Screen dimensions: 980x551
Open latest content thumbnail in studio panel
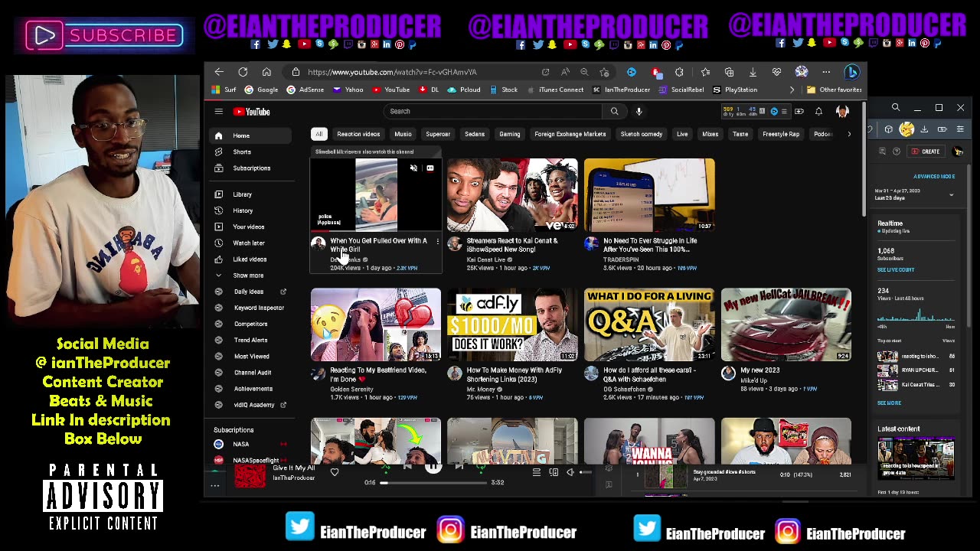pyautogui.click(x=916, y=458)
